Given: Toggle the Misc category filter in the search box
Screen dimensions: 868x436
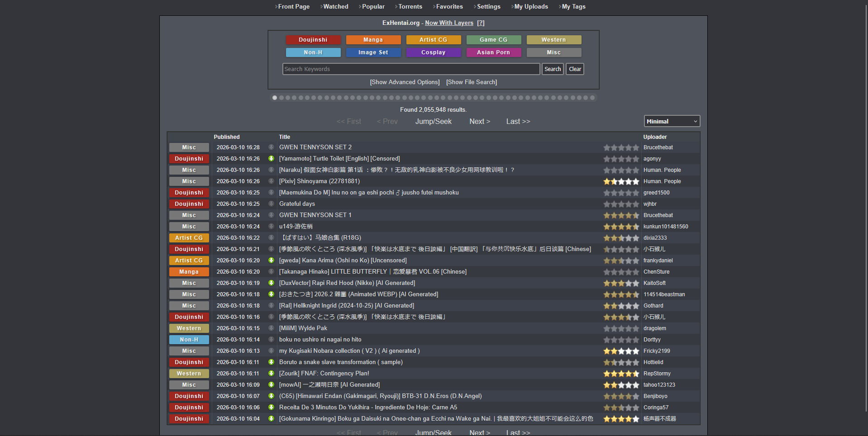Looking at the screenshot, I should click(x=554, y=52).
